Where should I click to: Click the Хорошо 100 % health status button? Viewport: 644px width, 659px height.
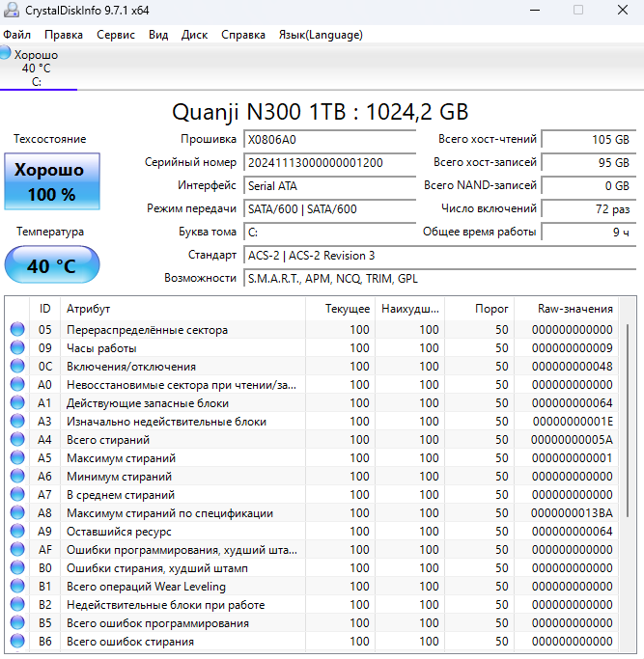pos(51,181)
